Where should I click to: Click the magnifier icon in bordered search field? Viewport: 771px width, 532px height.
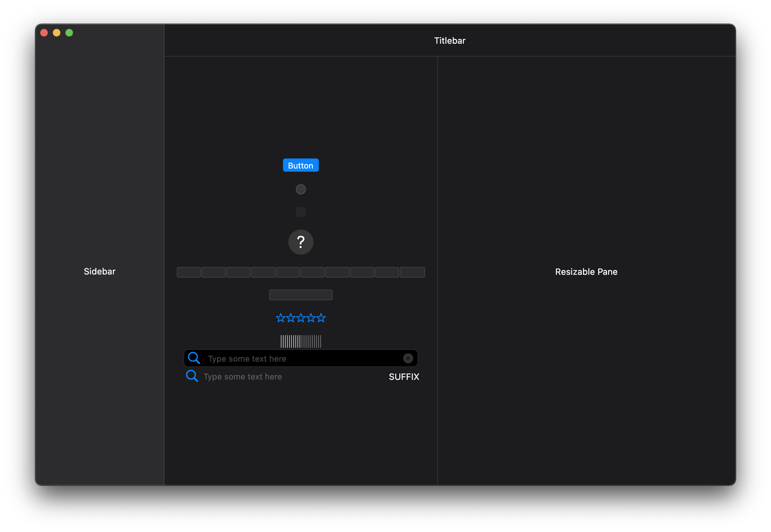pyautogui.click(x=194, y=358)
